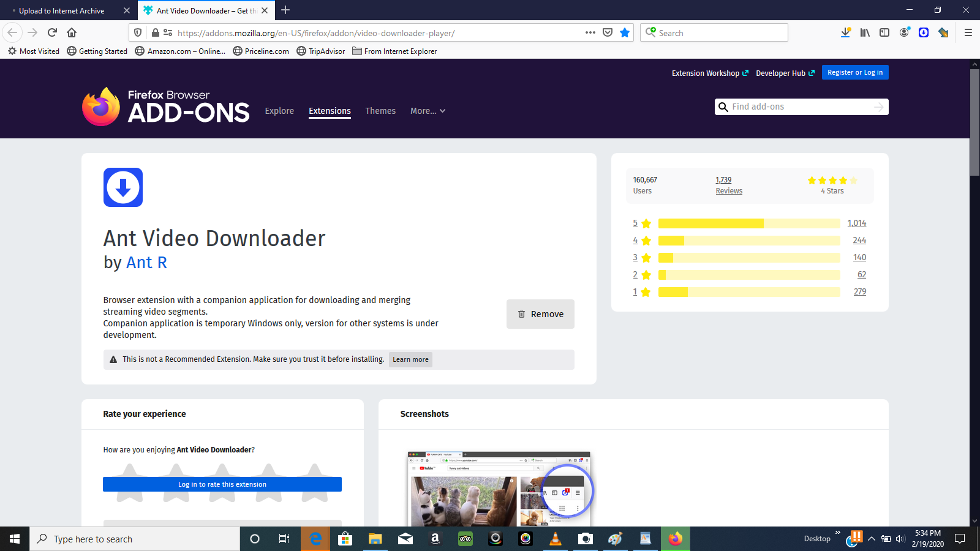
Task: Open the Library toolbar icon
Action: [865, 32]
